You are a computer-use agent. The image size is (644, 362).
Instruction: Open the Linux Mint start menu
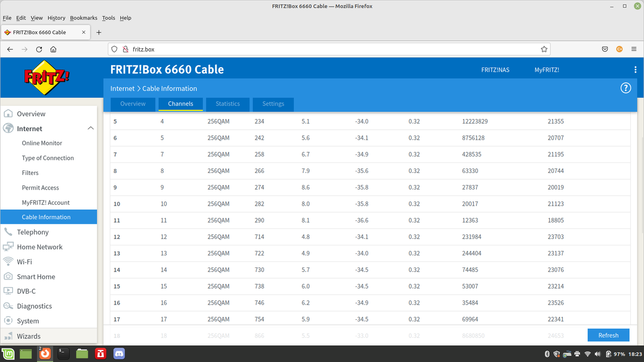tap(8, 353)
